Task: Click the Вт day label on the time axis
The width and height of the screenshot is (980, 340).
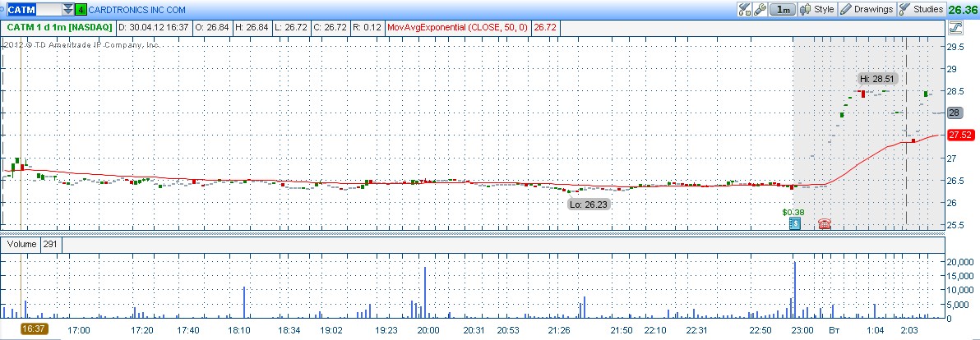Action: coord(834,330)
